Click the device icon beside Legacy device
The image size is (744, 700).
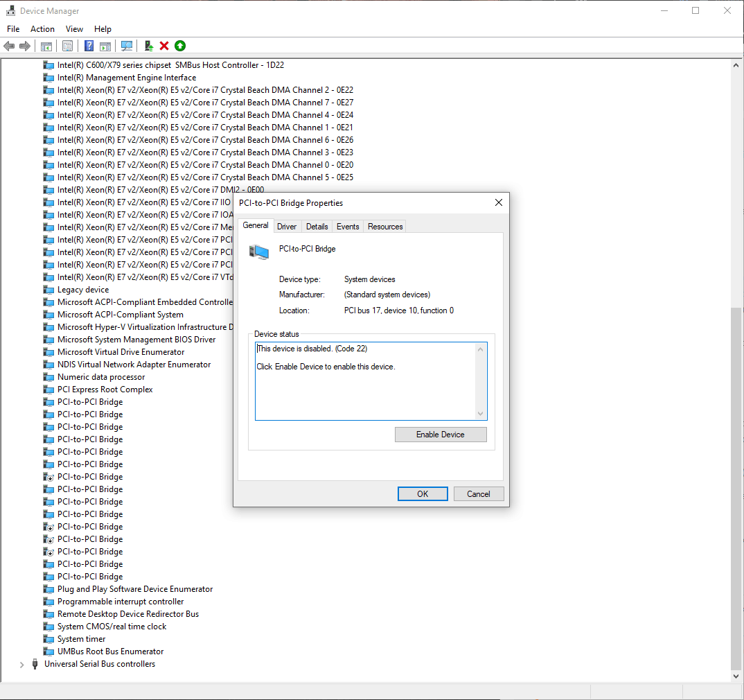click(48, 290)
